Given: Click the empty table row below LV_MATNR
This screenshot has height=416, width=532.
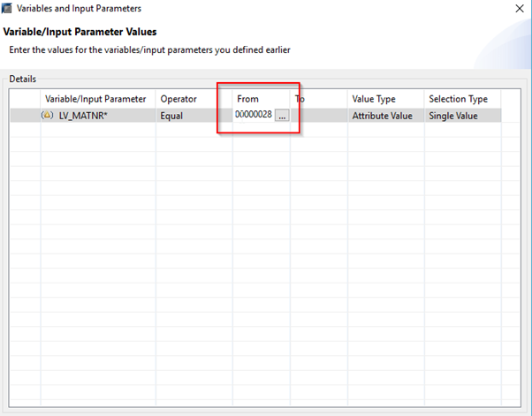Looking at the screenshot, I should [264, 130].
